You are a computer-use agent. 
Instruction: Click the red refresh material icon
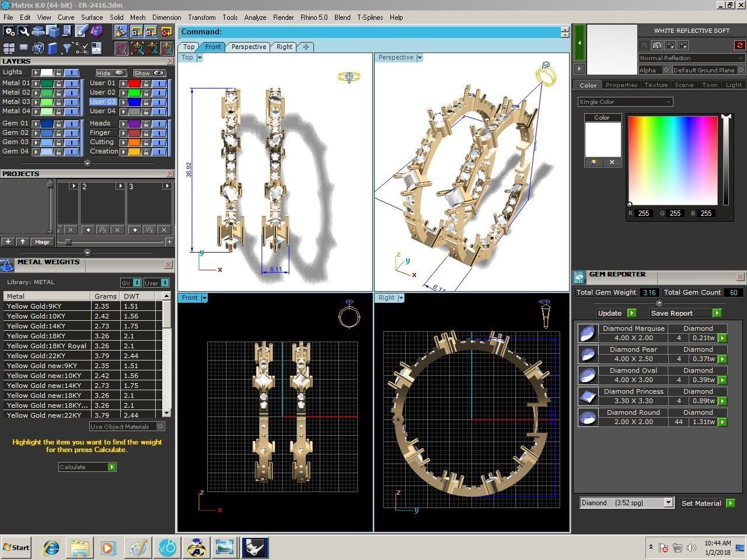(740, 45)
